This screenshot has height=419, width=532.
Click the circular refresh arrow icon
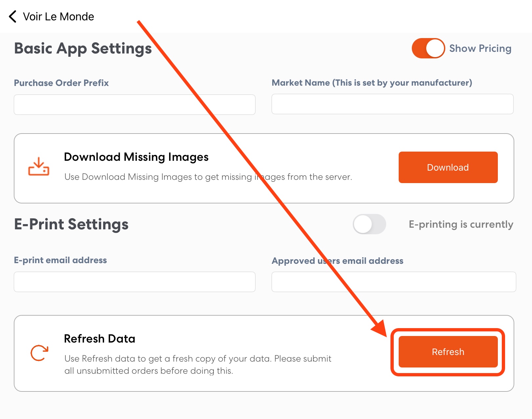(39, 353)
